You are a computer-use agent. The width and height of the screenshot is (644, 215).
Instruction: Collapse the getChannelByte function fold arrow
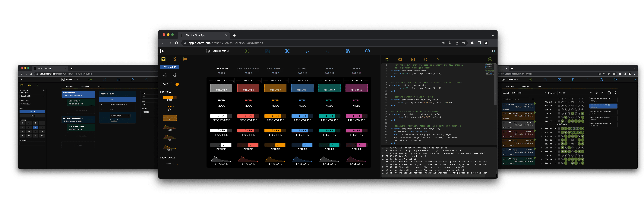pos(389,71)
